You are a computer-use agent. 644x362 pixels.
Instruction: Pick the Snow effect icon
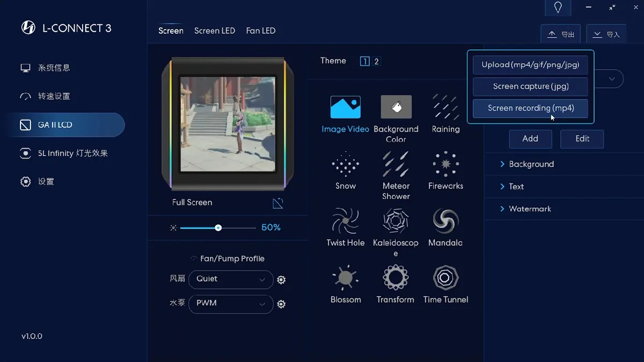tap(346, 164)
